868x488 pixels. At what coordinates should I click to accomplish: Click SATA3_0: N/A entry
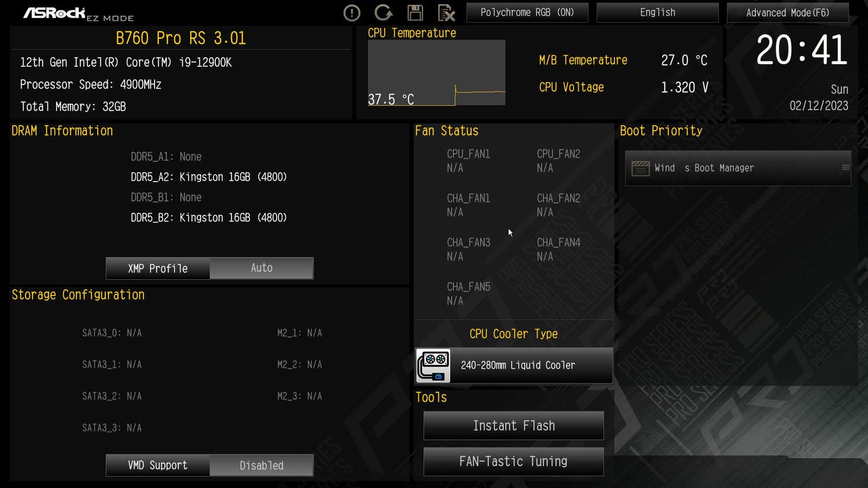click(112, 333)
